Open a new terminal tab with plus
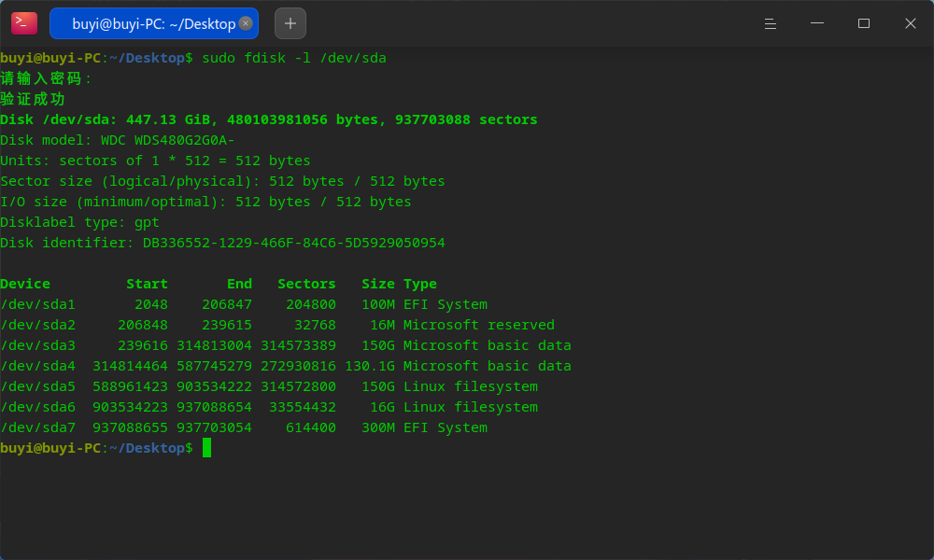934x560 pixels. pyautogui.click(x=290, y=23)
